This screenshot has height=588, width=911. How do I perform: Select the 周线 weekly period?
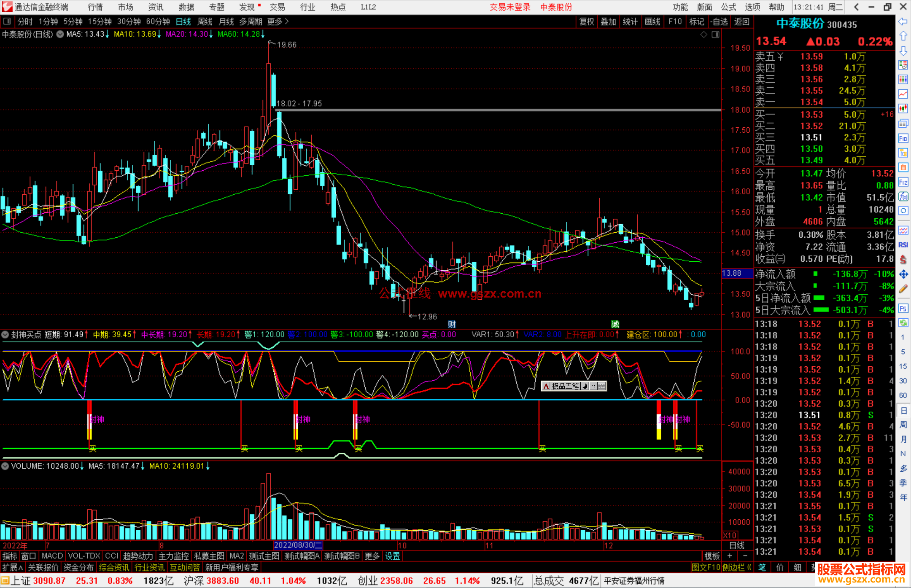coord(205,21)
